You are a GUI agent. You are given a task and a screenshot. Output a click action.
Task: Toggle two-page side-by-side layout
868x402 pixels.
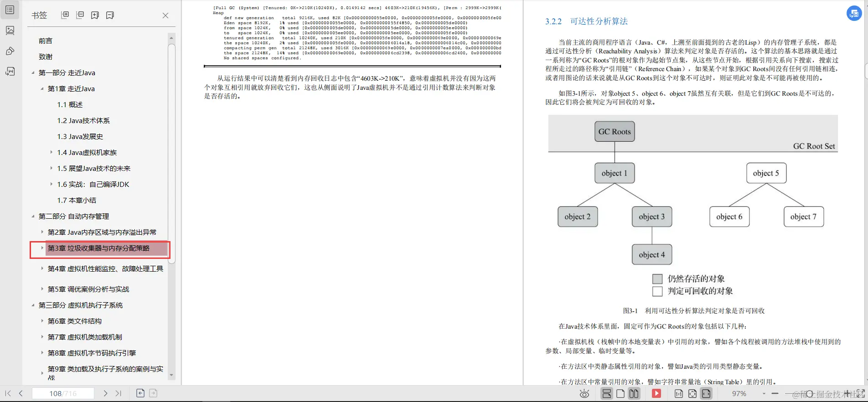[x=634, y=394]
